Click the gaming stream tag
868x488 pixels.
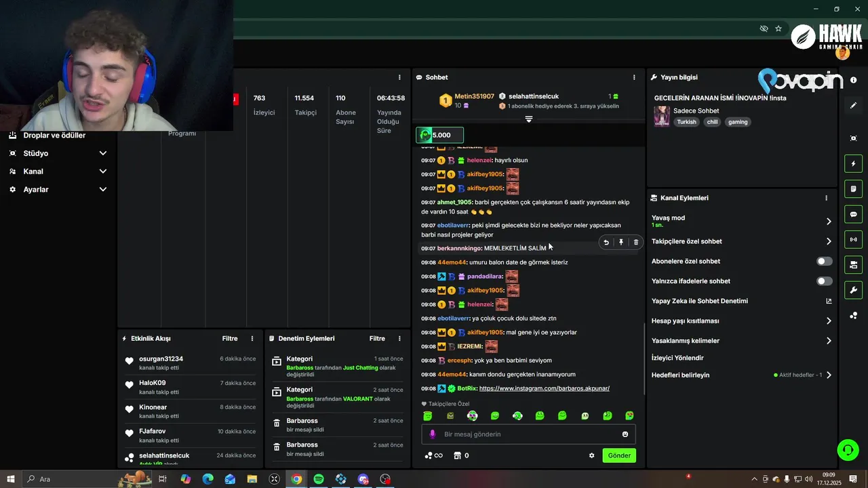click(x=738, y=122)
